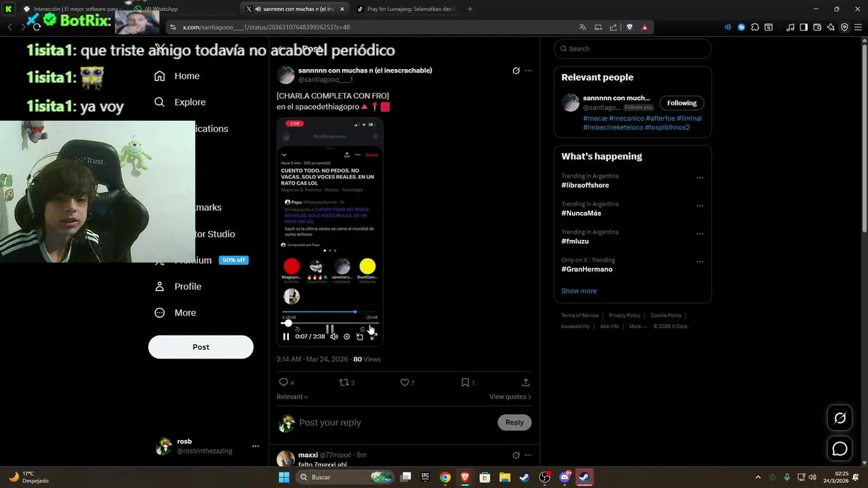Open more options on maxxi's reply
Image resolution: width=868 pixels, height=488 pixels.
click(x=528, y=455)
